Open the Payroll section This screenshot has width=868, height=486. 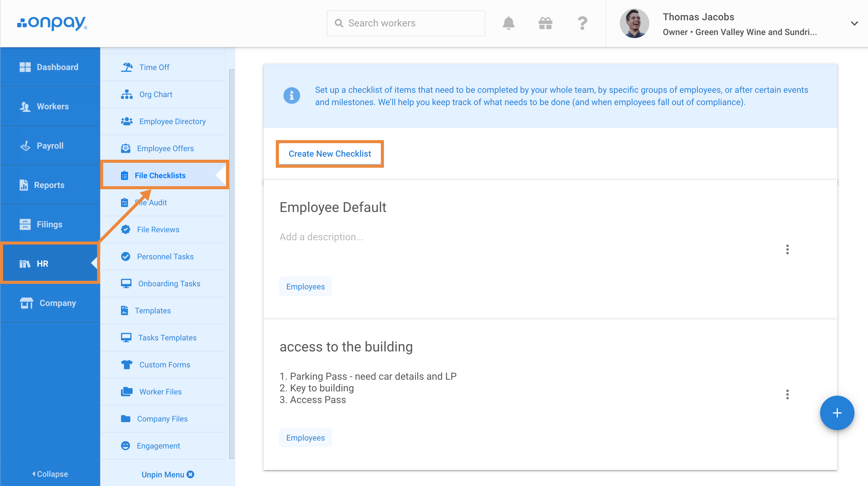(x=50, y=146)
